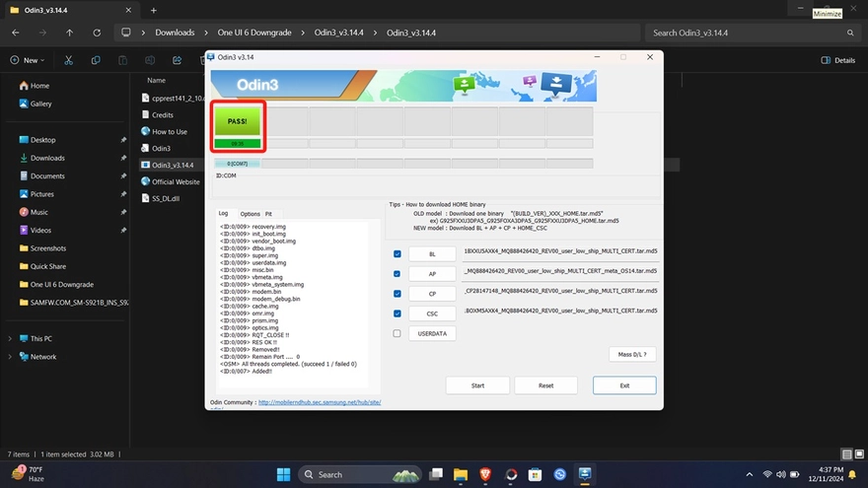This screenshot has height=488, width=868.
Task: Open the Mass D/L ? option
Action: pyautogui.click(x=632, y=354)
